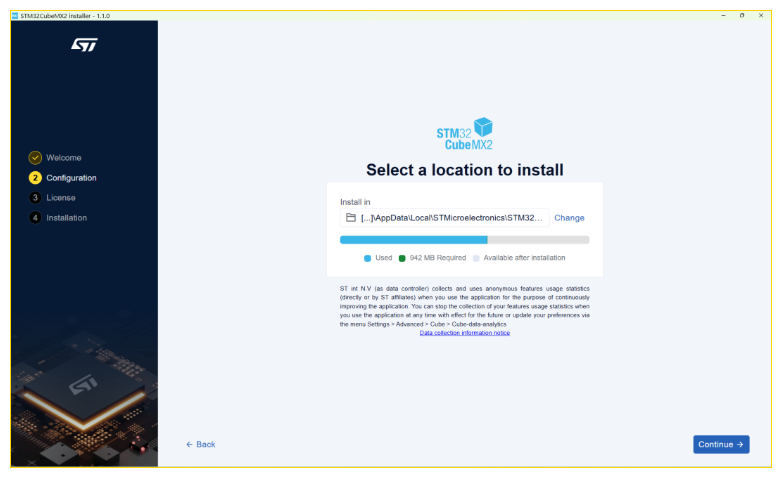Select the Configuration step number 2 icon
Image resolution: width=782 pixels, height=479 pixels.
pyautogui.click(x=35, y=178)
